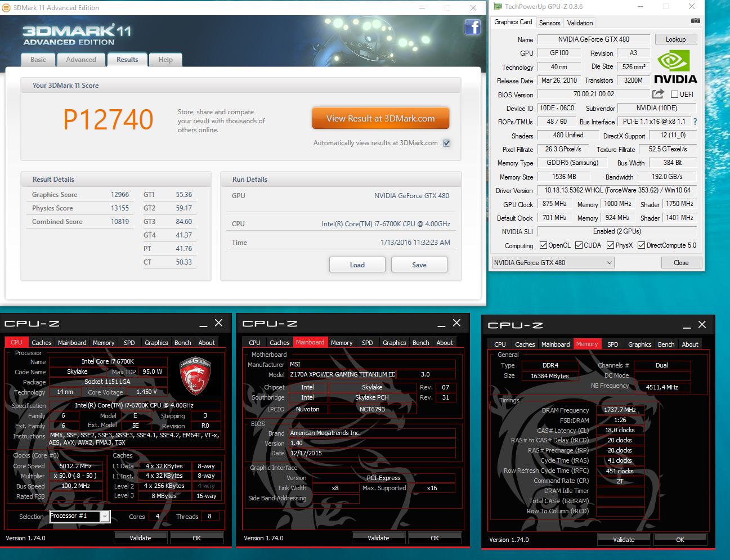Click View Result at 3DMark.com button

pyautogui.click(x=380, y=119)
